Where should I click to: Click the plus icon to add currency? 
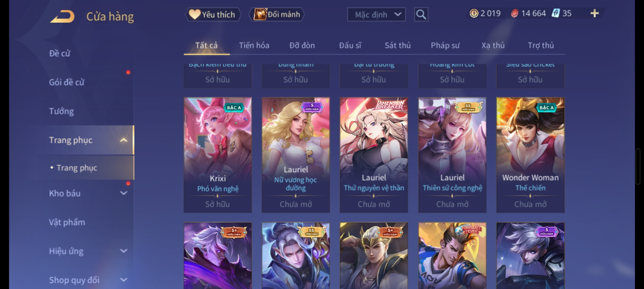click(x=594, y=13)
